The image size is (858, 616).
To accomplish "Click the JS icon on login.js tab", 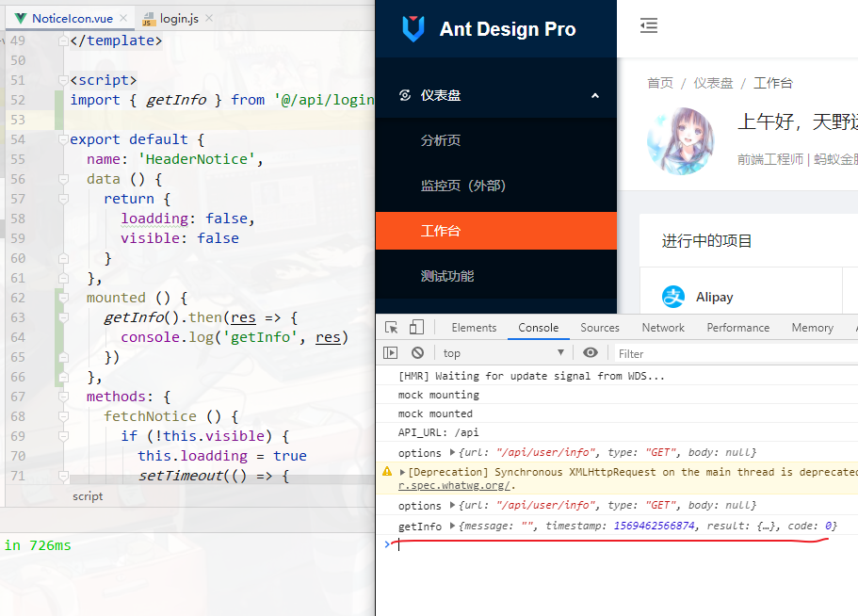I will (x=148, y=17).
